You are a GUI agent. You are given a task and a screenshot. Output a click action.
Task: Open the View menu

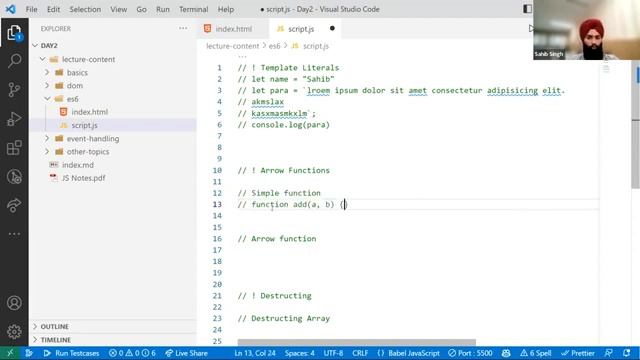118,9
